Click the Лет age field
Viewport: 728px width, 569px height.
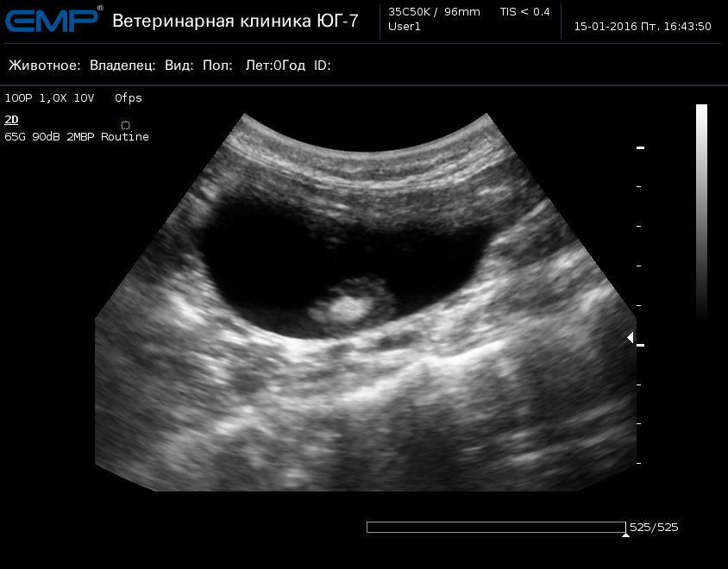tap(275, 66)
